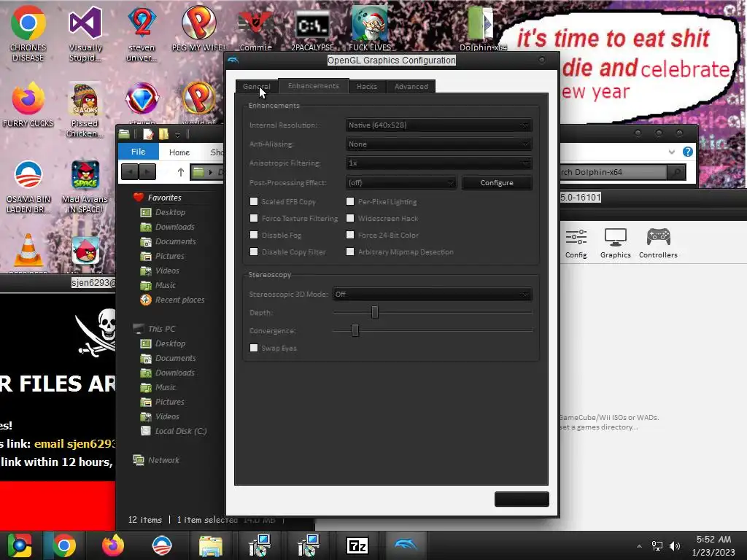The image size is (747, 560).
Task: Click the 2PACALYPSE command prompt icon
Action: coord(312,29)
